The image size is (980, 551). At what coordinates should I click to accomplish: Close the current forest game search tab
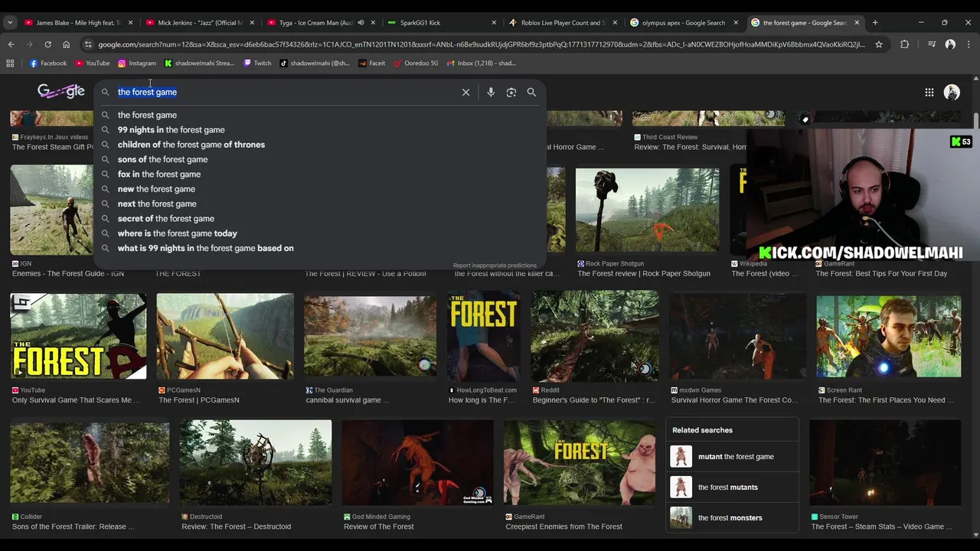click(x=857, y=23)
